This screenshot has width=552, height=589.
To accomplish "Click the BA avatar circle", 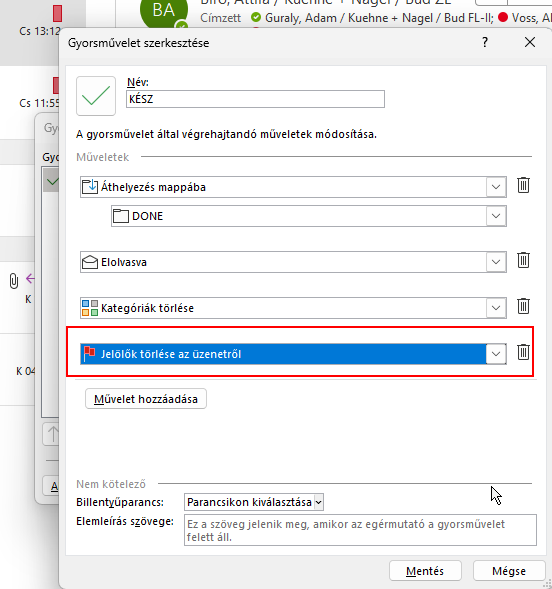I will (x=164, y=11).
